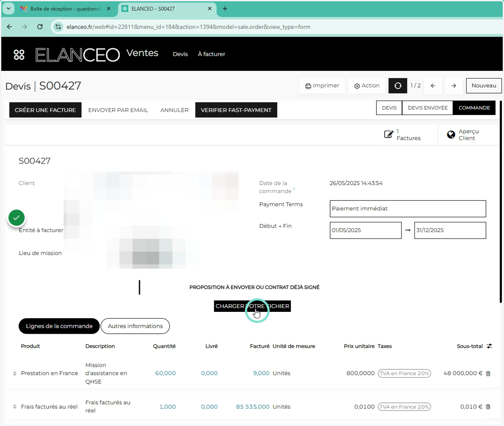Screen dimensions: 504x426
Task: Click the Ventes app title
Action: tap(142, 53)
